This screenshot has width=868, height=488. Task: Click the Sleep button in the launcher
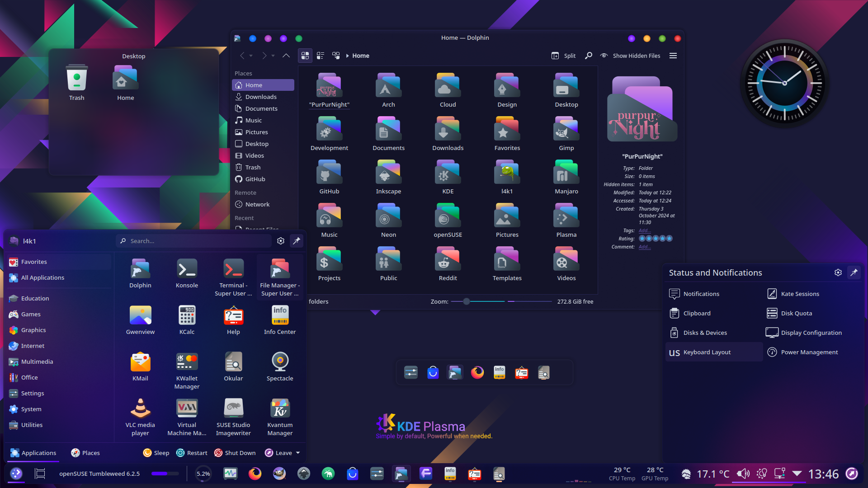point(156,453)
